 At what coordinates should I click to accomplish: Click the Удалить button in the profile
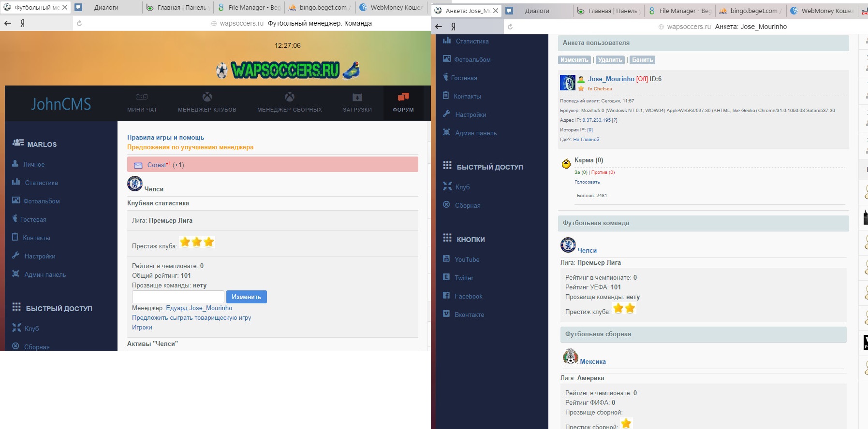(610, 60)
